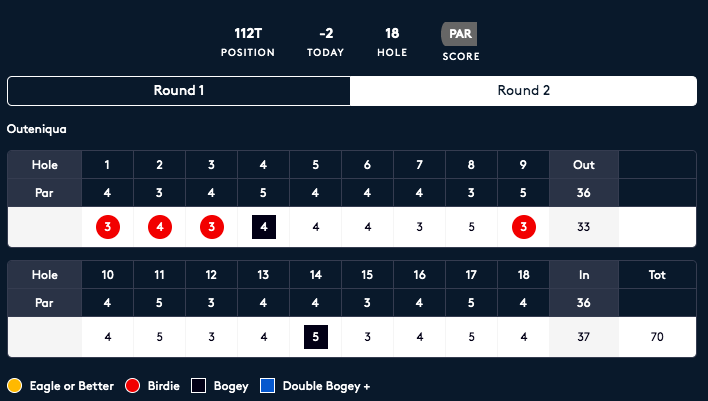The height and width of the screenshot is (401, 708).
Task: Click the Outeniqua course name
Action: pos(37,129)
